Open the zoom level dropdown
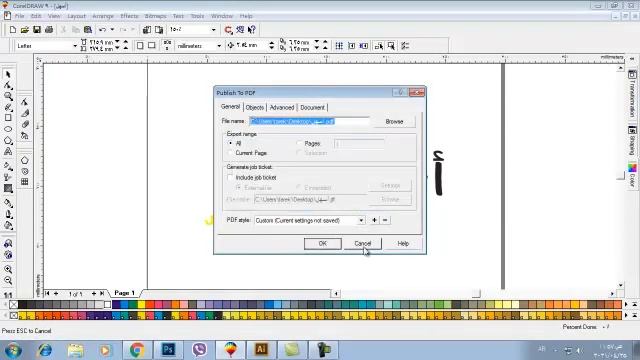 pyautogui.click(x=213, y=29)
